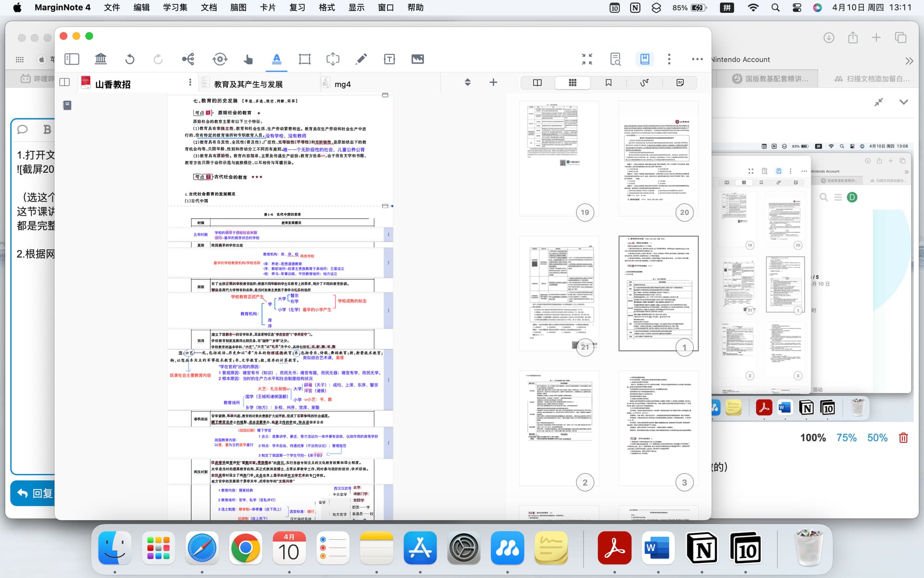The image size is (924, 578).
Task: Select the dashed-frame move selection tool
Action: pyautogui.click(x=333, y=59)
